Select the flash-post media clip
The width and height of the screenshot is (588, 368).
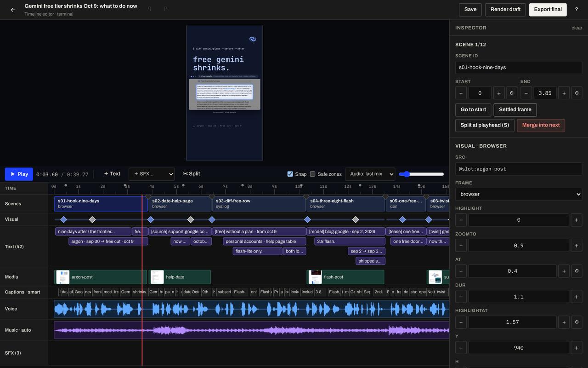click(345, 277)
